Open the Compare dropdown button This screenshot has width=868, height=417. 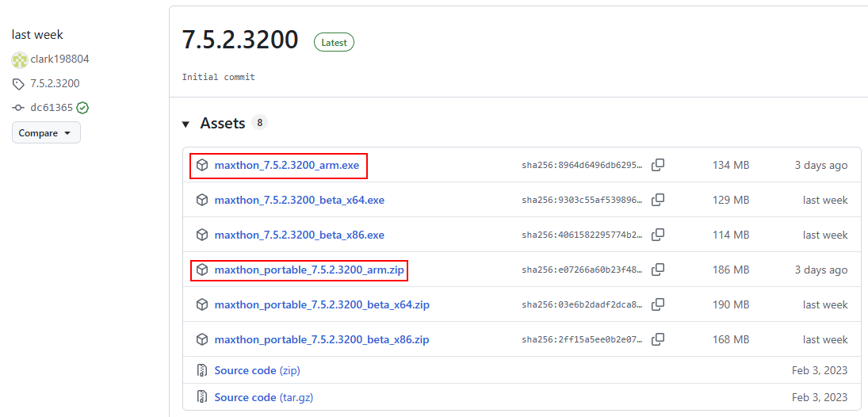pos(46,133)
